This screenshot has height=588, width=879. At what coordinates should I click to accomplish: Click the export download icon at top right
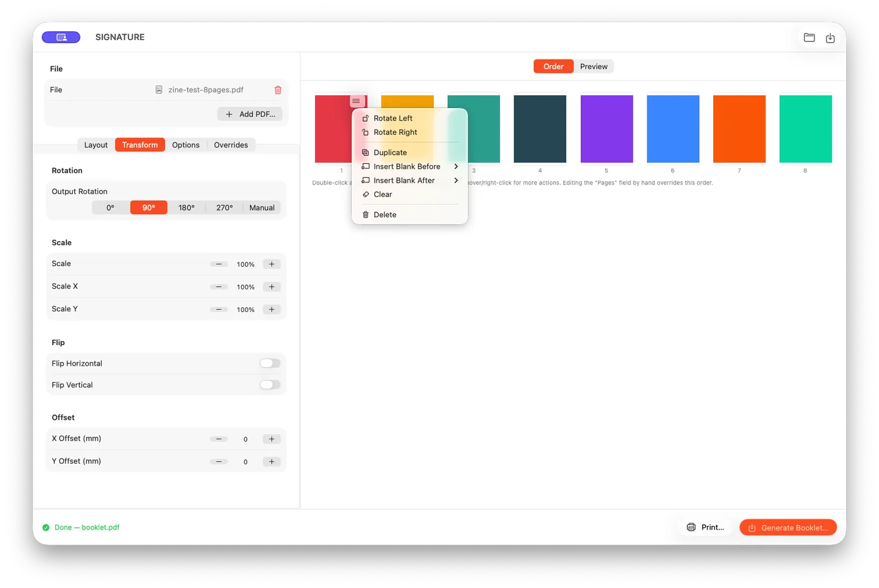point(830,38)
